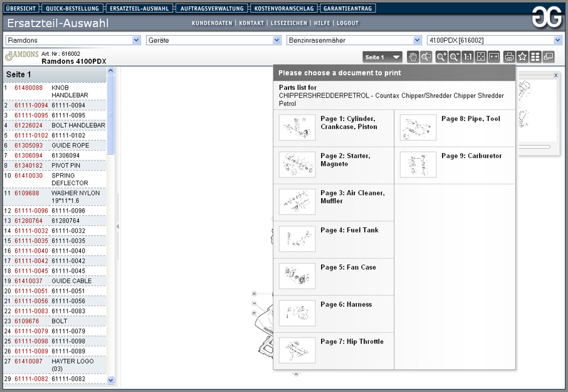568x392 pixels.
Task: Select the pan hand tool
Action: (x=413, y=57)
